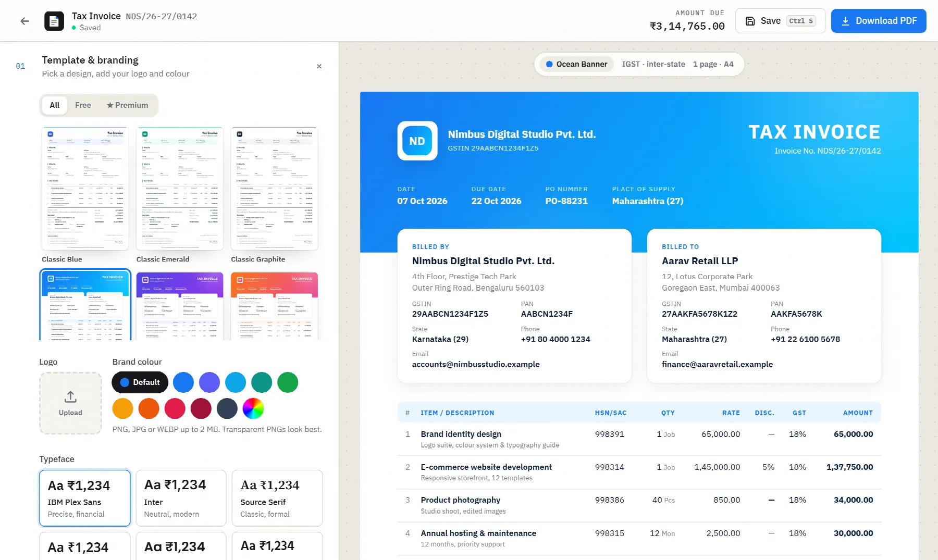The image size is (938, 560).
Task: Download the invoice as PDF
Action: coord(879,21)
